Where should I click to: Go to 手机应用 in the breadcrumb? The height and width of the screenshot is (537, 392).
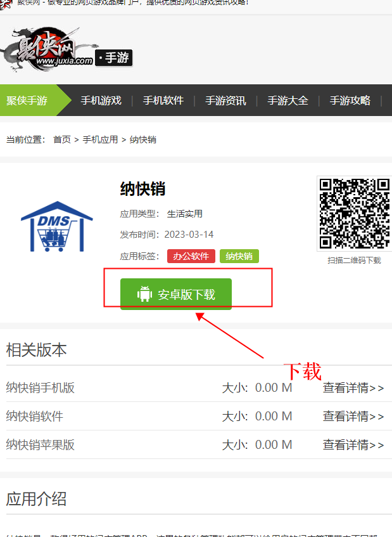(100, 139)
